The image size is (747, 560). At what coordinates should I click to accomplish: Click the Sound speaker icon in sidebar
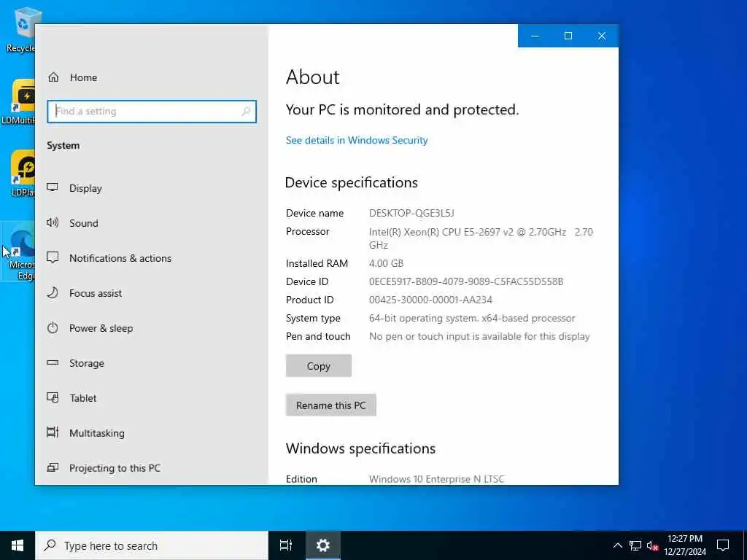53,222
